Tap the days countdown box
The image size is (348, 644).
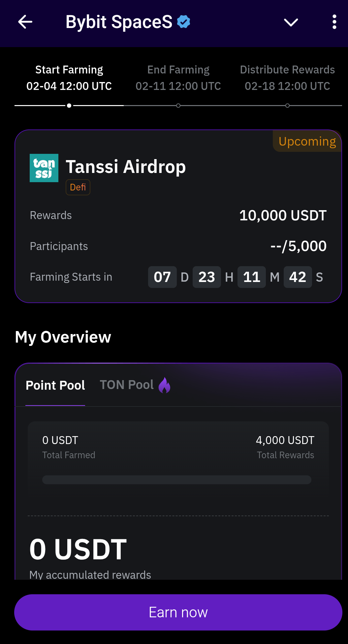[162, 277]
